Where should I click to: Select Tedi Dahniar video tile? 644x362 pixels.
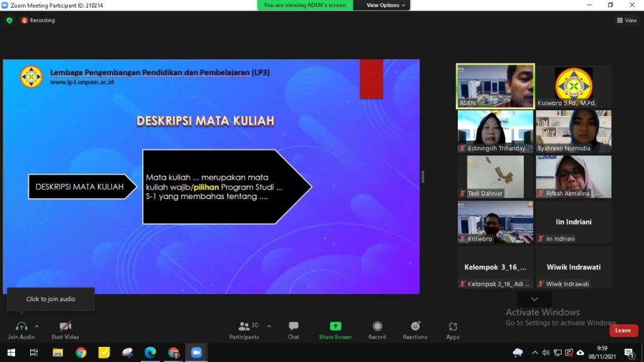[x=496, y=176]
